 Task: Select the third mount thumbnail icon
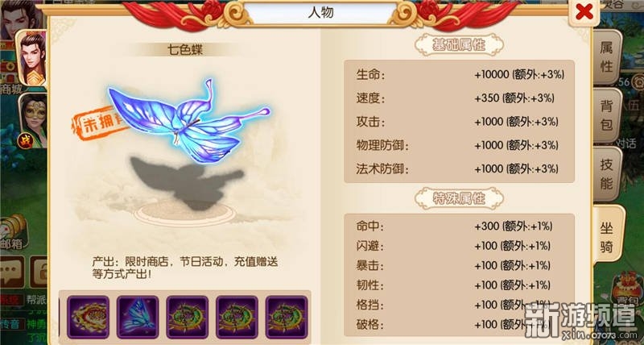coord(188,317)
